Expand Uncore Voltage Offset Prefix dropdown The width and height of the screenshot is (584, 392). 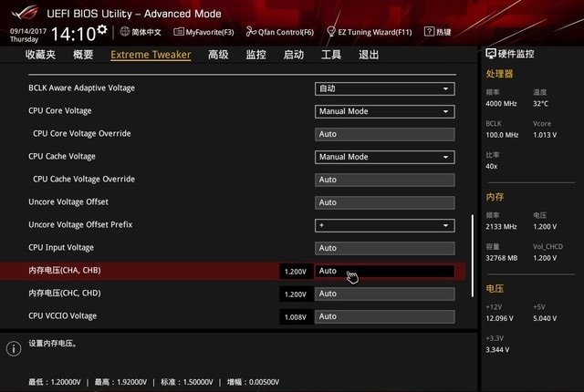(384, 225)
